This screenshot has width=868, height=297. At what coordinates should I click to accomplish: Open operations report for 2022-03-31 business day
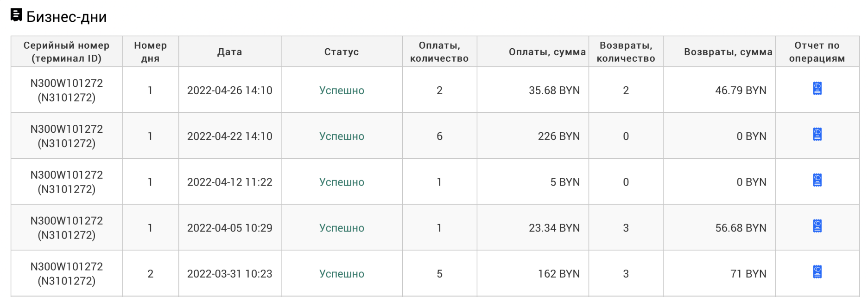pos(817,272)
